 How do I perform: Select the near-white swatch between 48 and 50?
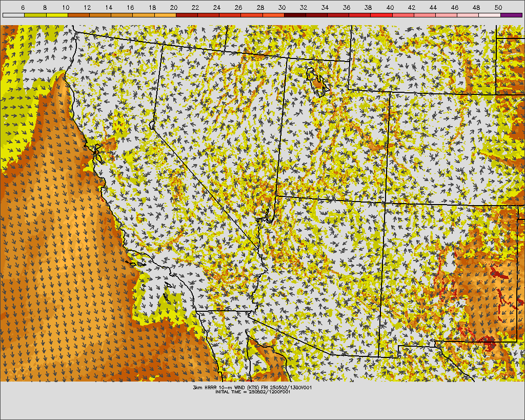click(490, 15)
